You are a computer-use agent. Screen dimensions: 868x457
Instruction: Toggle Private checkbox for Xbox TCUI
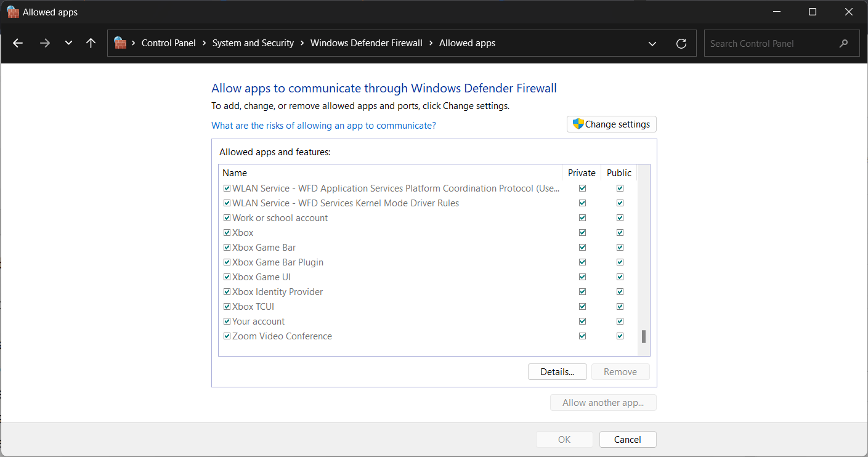click(582, 307)
